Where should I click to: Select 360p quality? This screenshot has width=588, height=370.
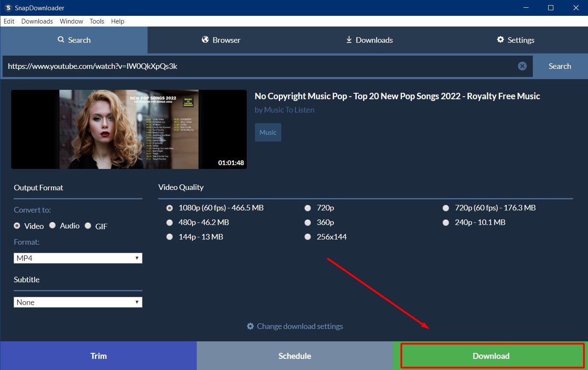pos(308,222)
